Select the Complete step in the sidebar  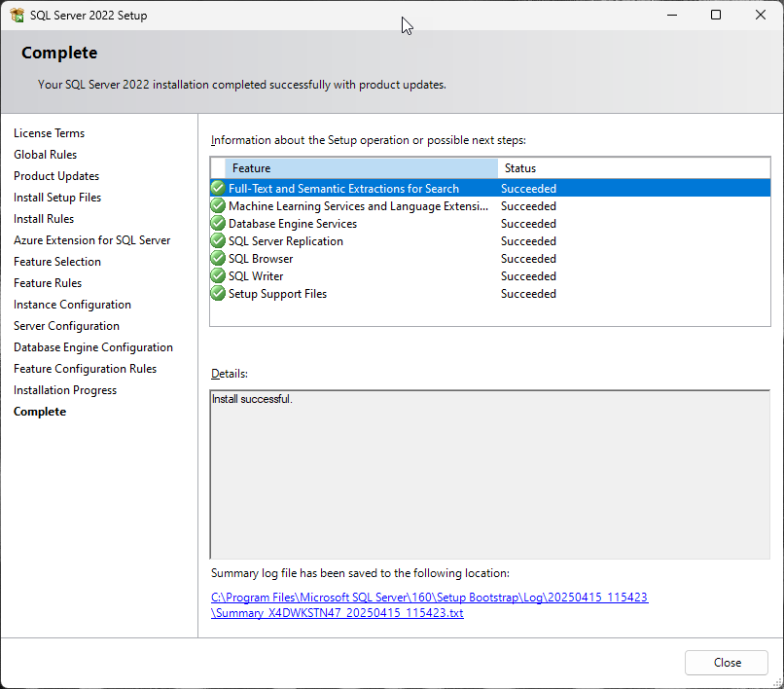pos(40,412)
